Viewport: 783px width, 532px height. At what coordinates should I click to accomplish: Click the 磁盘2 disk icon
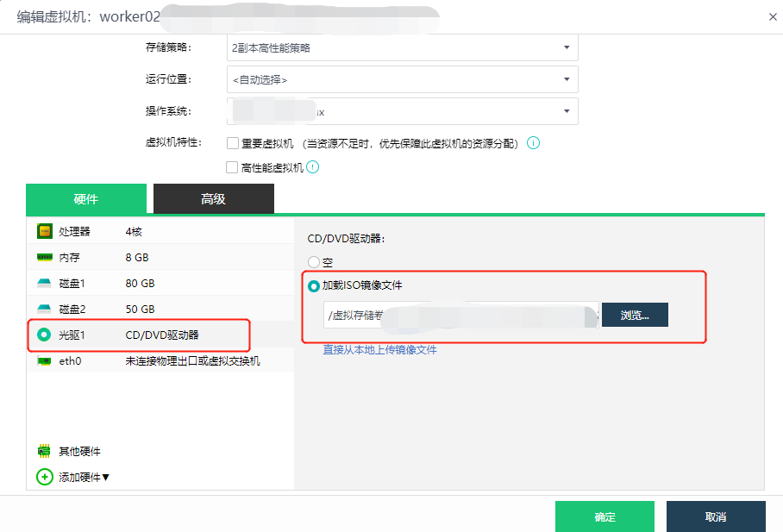coord(45,309)
